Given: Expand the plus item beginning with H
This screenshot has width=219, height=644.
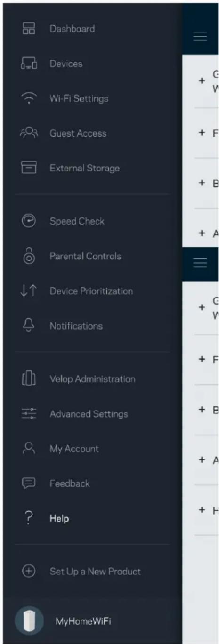Looking at the screenshot, I should coord(202,510).
